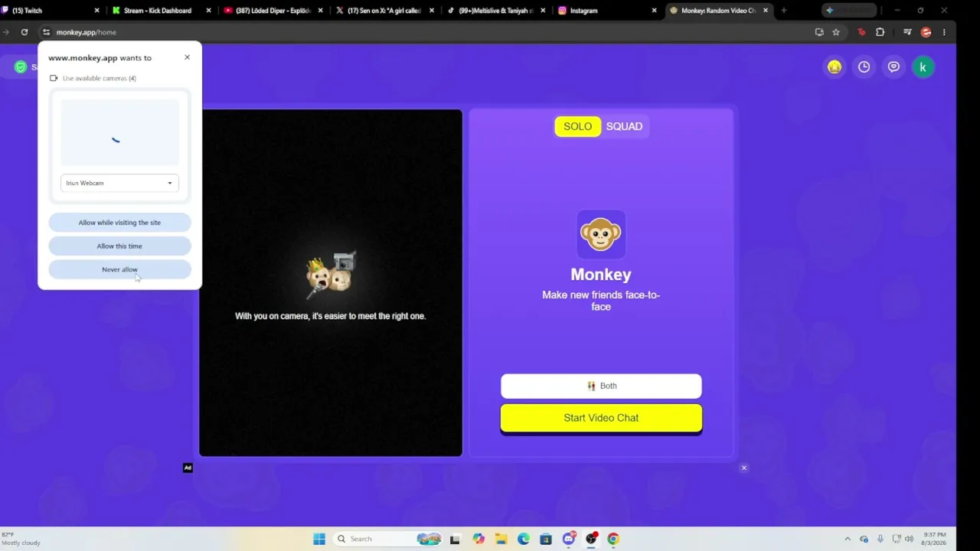Reload the monkey.app page
The image size is (980, 551).
[x=24, y=32]
